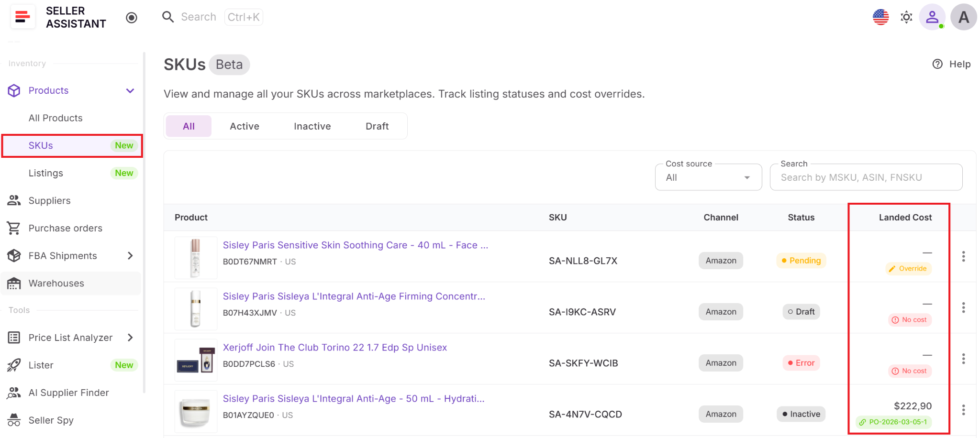Image resolution: width=980 pixels, height=438 pixels.
Task: Click the Pending status badge
Action: pyautogui.click(x=801, y=261)
